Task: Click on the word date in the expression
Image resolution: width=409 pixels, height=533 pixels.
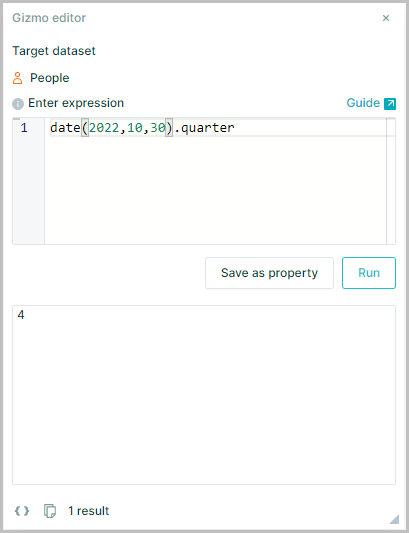Action: tap(65, 128)
